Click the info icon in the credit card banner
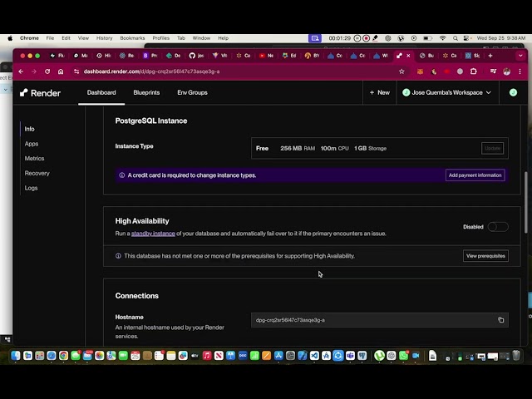This screenshot has height=399, width=532. tap(122, 175)
